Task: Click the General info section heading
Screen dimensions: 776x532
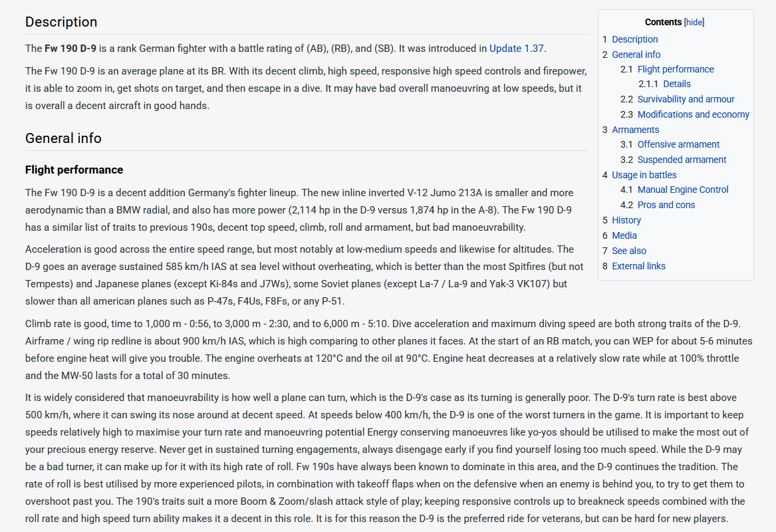Action: tap(63, 138)
